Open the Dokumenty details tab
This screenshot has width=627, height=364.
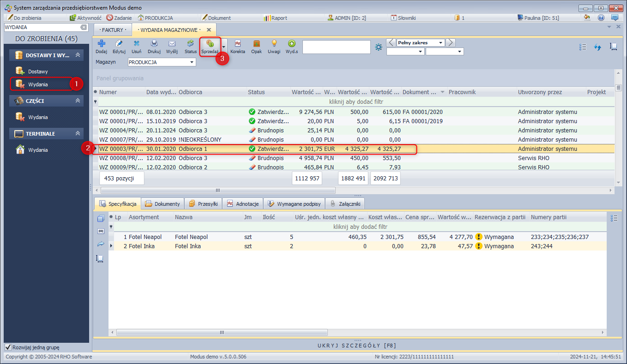(x=163, y=203)
